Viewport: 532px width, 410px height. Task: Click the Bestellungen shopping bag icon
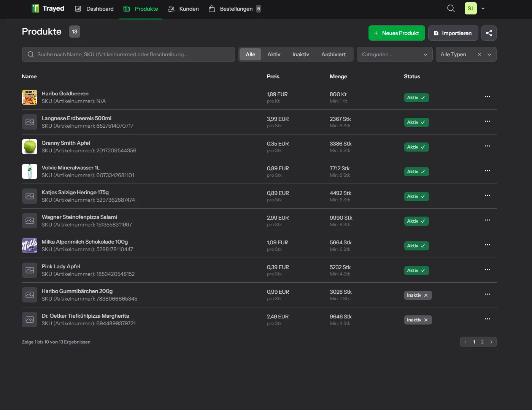click(x=212, y=8)
